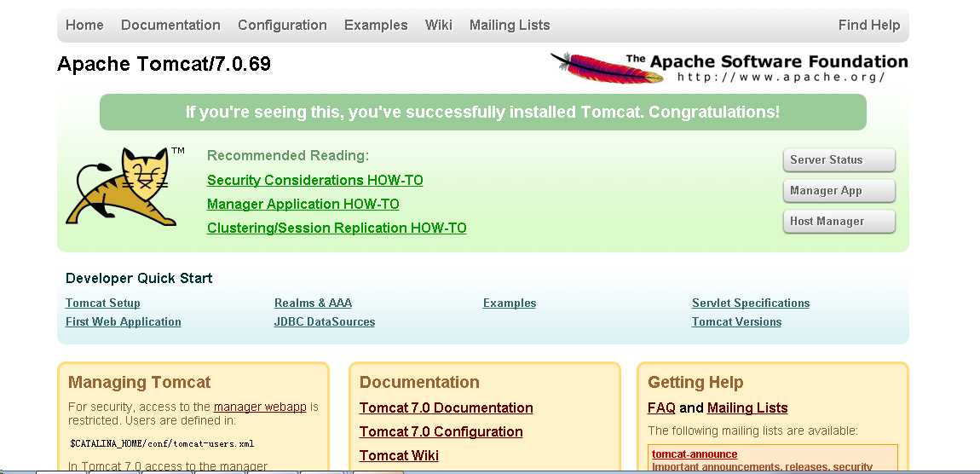Open the Mailing Lists link under Getting Help
Image resolution: width=980 pixels, height=474 pixels.
click(x=747, y=408)
